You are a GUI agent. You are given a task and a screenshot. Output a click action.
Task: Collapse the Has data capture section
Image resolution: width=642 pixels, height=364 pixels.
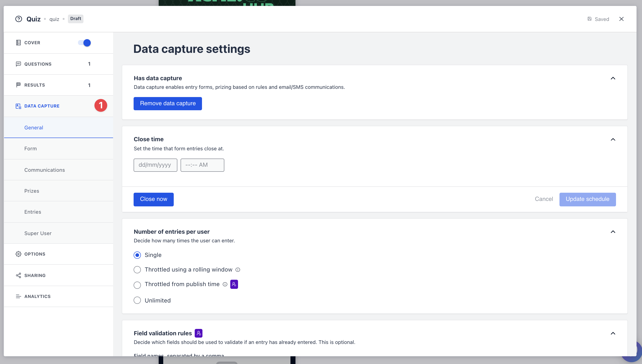[613, 78]
